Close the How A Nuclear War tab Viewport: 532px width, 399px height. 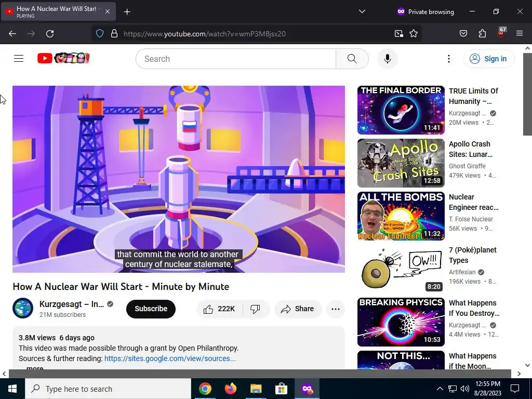click(108, 11)
